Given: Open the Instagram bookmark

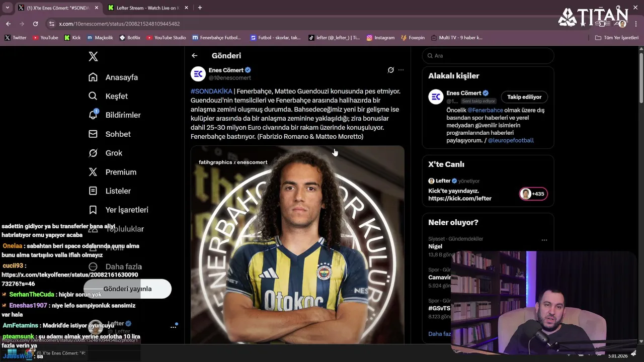Looking at the screenshot, I should click(x=380, y=38).
